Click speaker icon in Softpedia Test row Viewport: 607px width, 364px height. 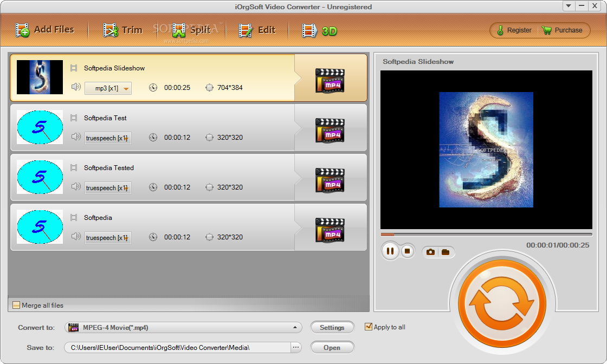point(76,137)
